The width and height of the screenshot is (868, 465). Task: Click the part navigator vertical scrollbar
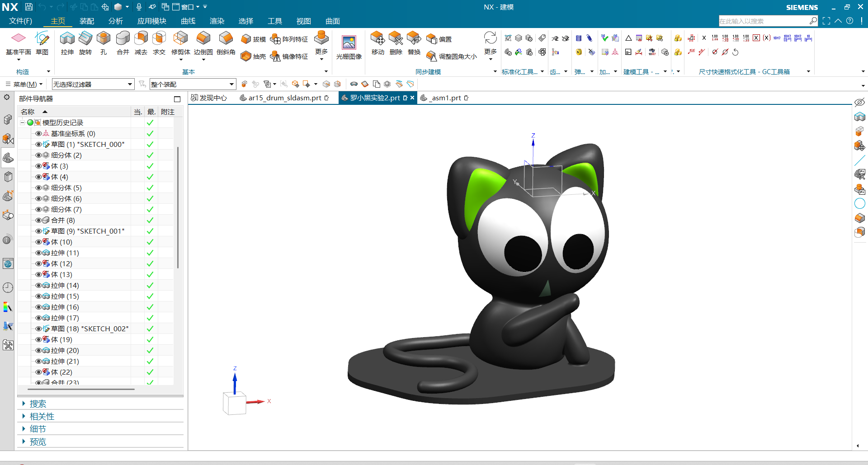click(x=178, y=208)
